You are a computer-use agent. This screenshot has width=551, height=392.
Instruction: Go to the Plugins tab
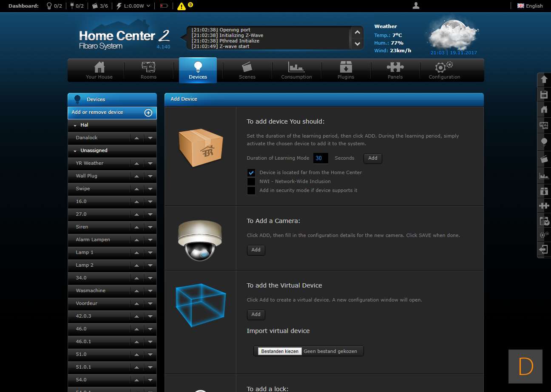(346, 70)
